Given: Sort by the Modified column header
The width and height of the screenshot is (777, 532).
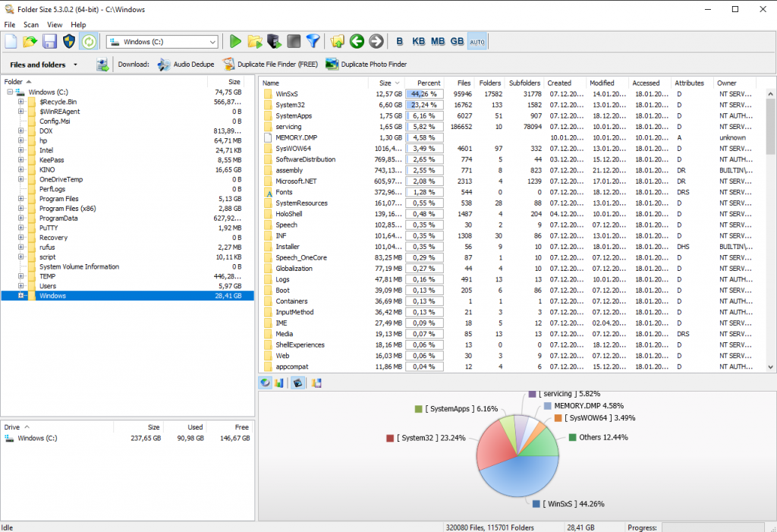Looking at the screenshot, I should click(608, 83).
